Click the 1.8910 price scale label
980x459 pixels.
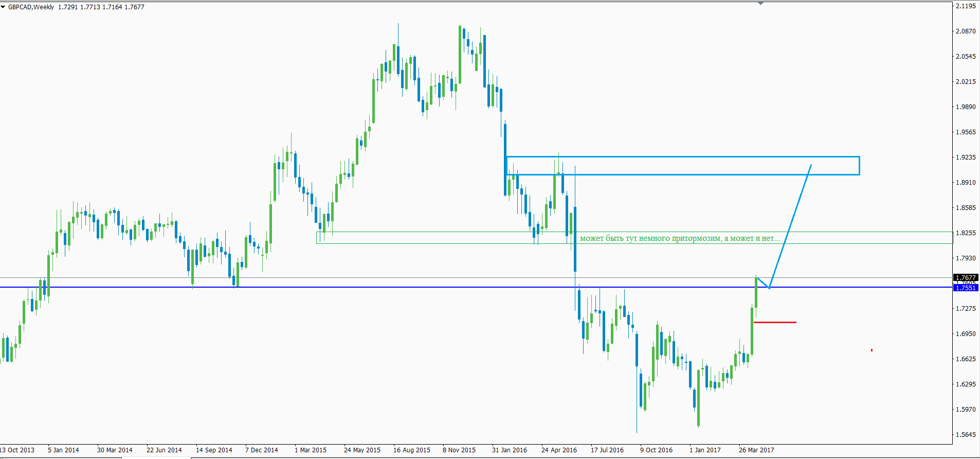[966, 183]
